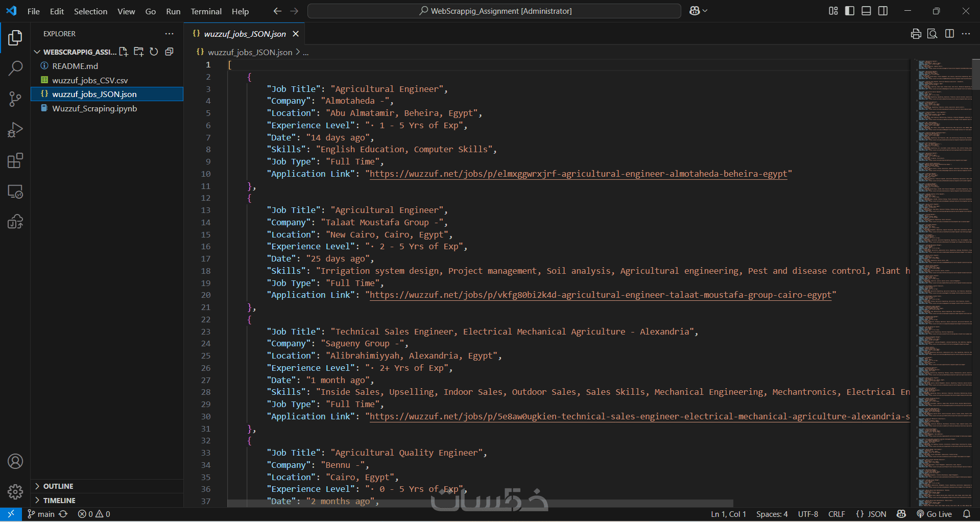This screenshot has height=522, width=980.
Task: Open notifications bell
Action: (966, 514)
